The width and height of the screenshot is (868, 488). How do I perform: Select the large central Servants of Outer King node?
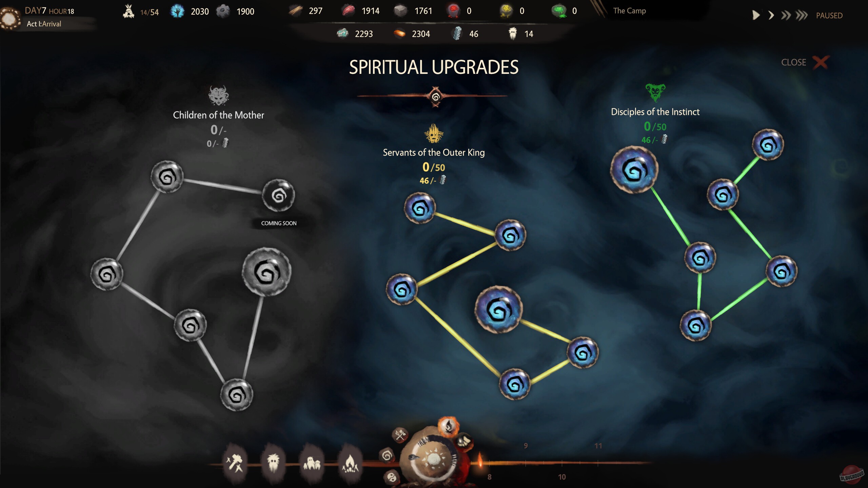[498, 309]
